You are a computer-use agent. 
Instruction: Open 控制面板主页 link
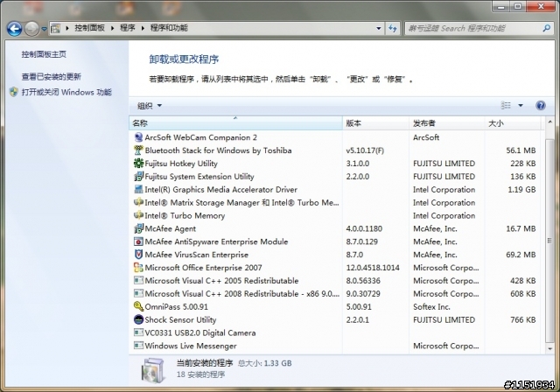pyautogui.click(x=44, y=54)
